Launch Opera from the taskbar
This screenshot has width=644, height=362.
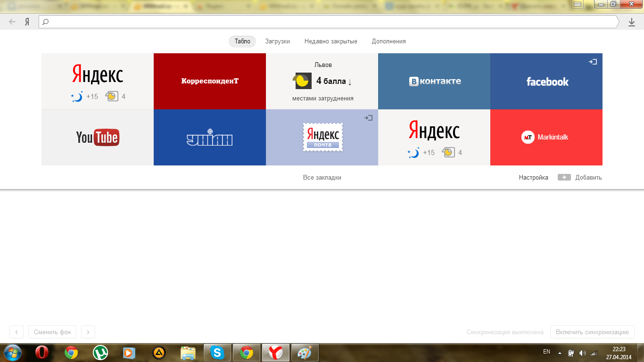click(x=42, y=353)
